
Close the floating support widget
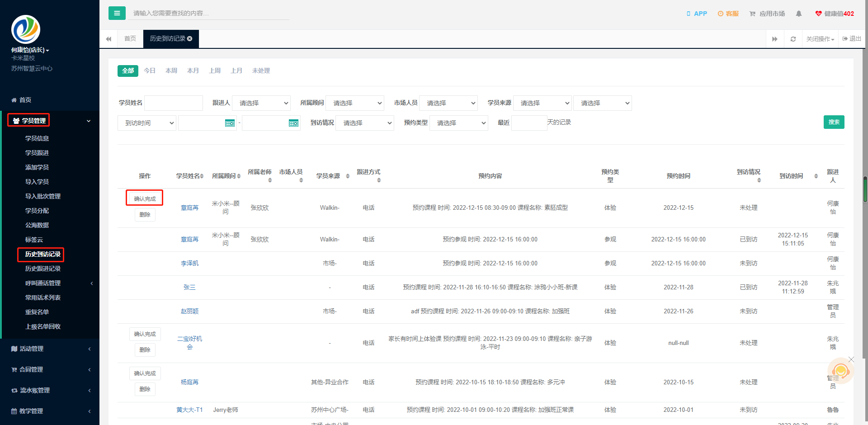851,359
